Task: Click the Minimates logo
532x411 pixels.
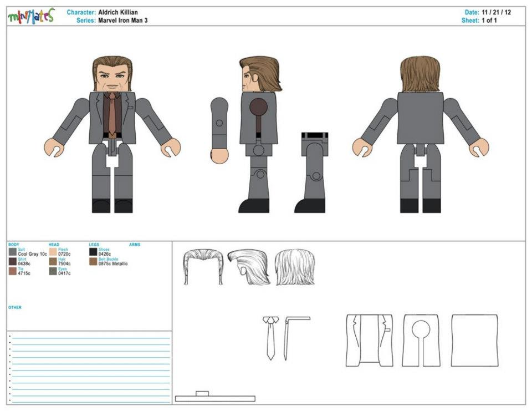Action: (x=31, y=16)
